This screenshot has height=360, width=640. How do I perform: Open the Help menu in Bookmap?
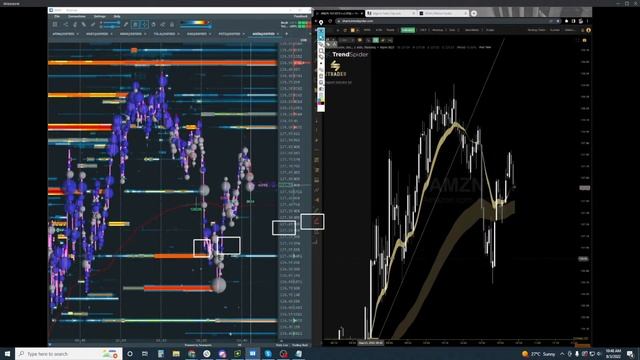tap(117, 17)
